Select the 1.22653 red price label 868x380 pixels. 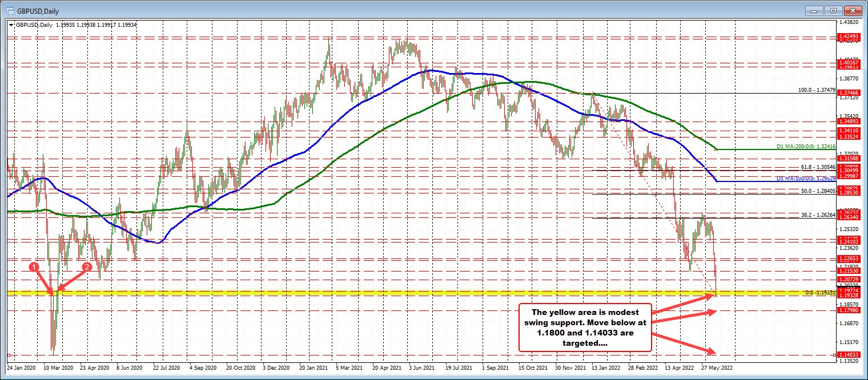coord(848,258)
